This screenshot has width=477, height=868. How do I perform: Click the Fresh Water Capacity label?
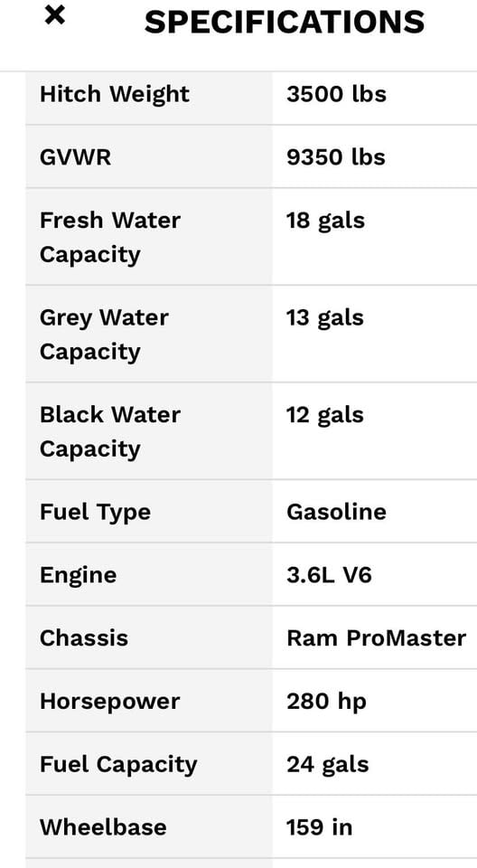(x=110, y=238)
